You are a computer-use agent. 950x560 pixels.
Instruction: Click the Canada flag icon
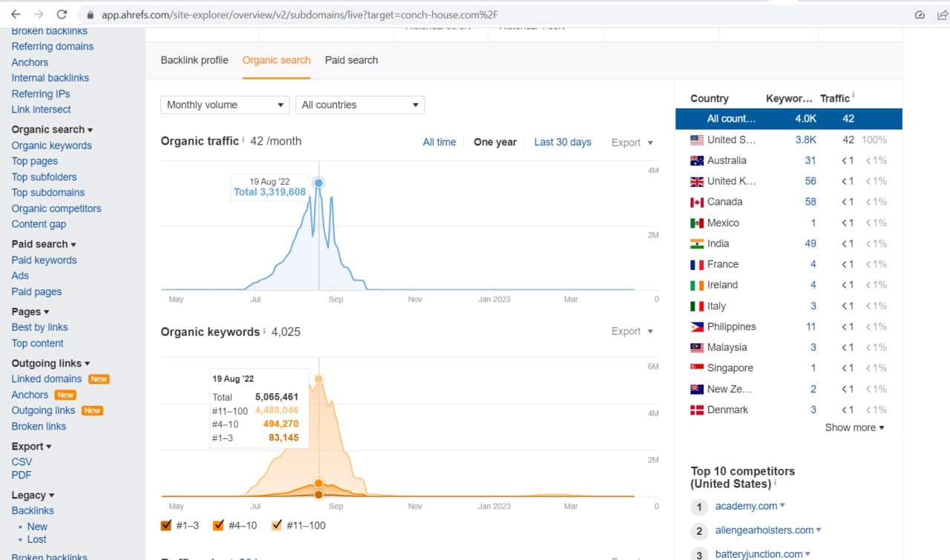[x=697, y=202]
